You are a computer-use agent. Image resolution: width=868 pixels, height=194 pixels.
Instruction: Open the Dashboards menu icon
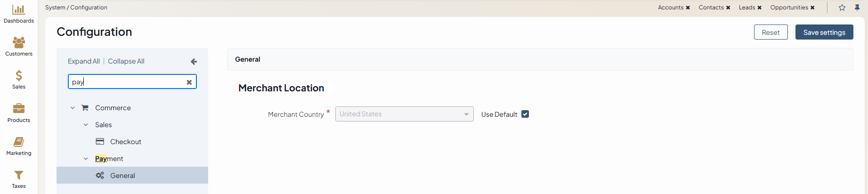pyautogui.click(x=19, y=10)
